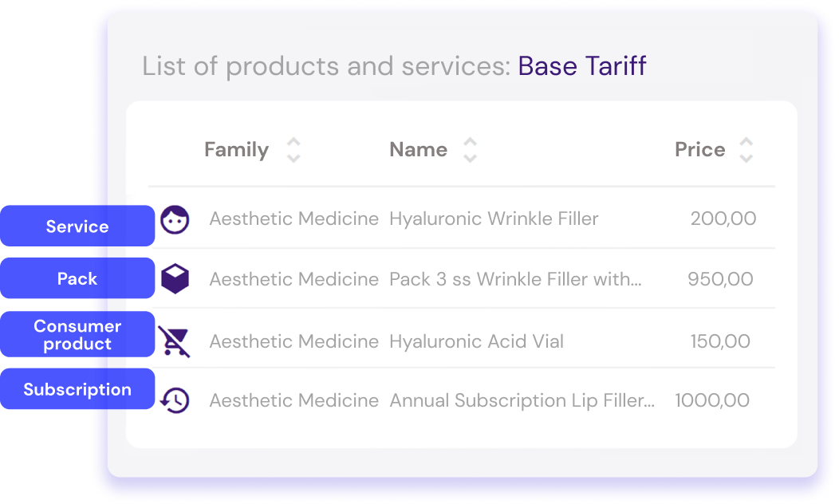Select the Hyaluronic Acid Vial row name
The height and width of the screenshot is (504, 839).
coord(476,341)
